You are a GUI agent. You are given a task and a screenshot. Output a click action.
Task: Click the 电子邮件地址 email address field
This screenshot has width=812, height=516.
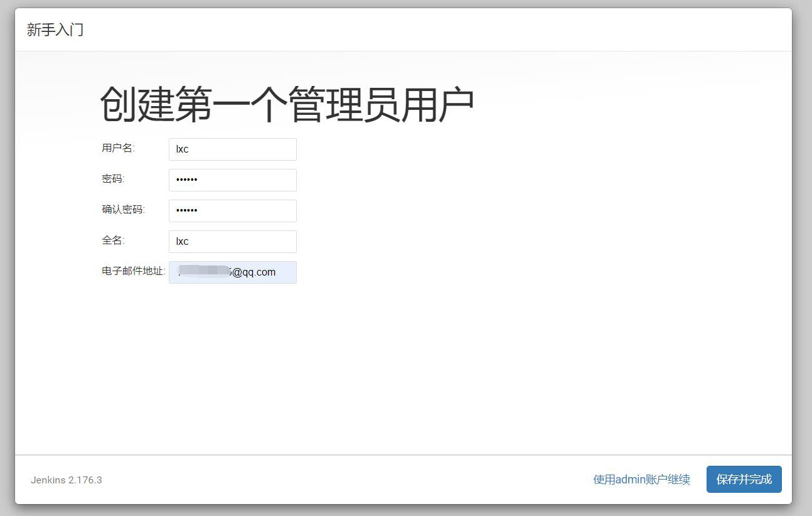pos(232,272)
